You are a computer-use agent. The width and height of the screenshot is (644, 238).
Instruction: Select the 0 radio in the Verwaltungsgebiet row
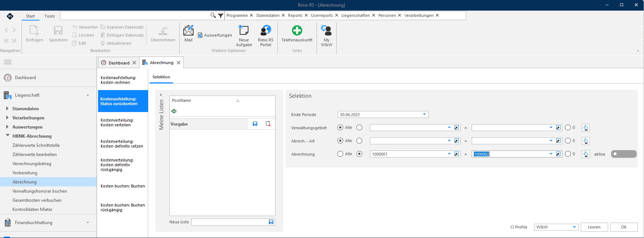pos(568,127)
